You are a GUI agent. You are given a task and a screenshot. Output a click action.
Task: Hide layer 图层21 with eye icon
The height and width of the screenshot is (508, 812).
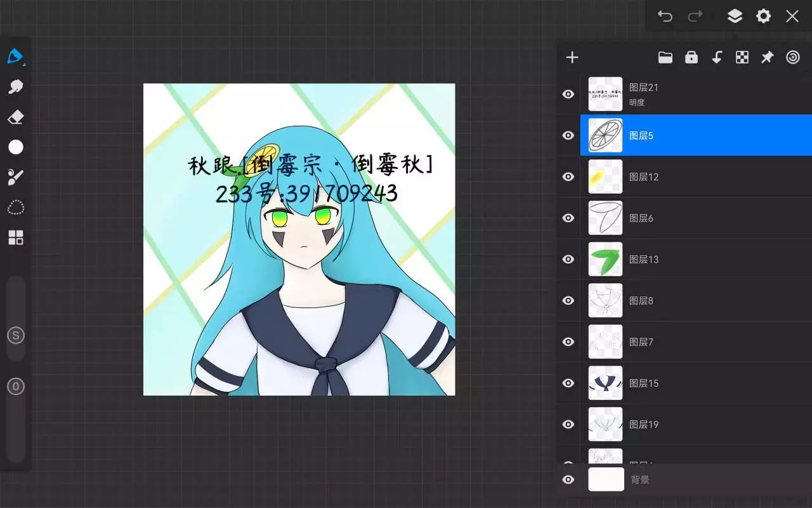(x=568, y=94)
